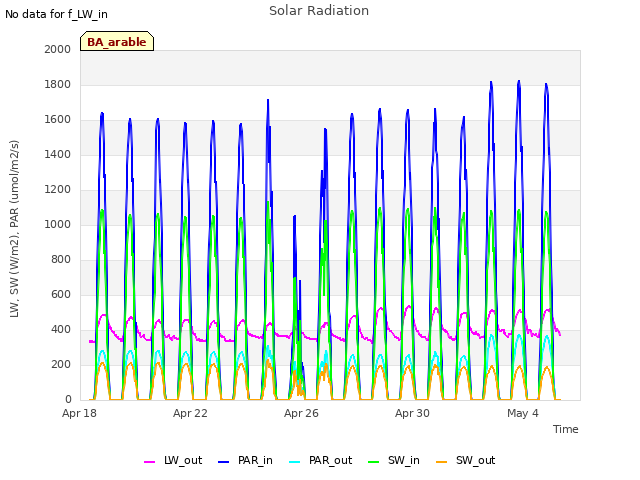Toggle the SW_out legend entry

click(466, 460)
